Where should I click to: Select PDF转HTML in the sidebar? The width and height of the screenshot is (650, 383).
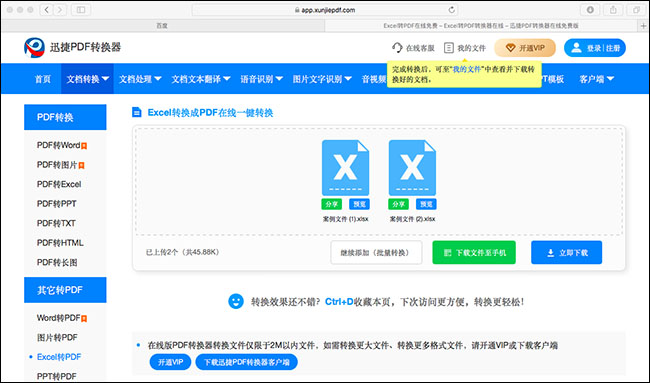pyautogui.click(x=60, y=243)
